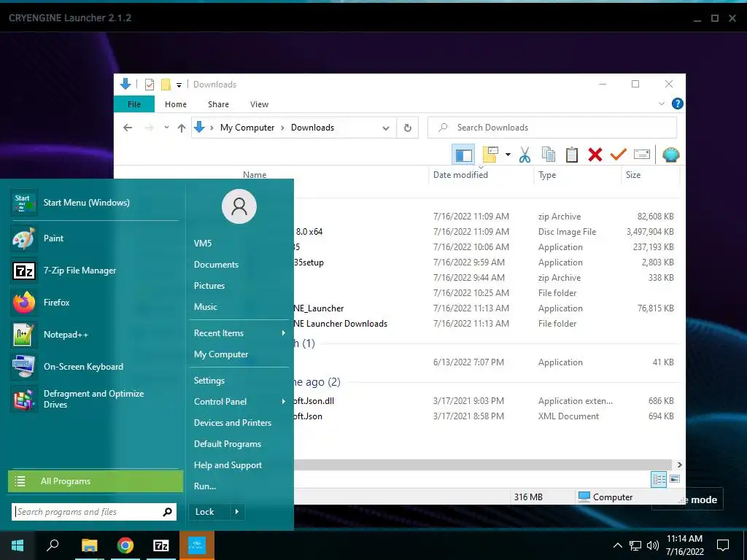Click the horizontal scrollbar in Downloads window
Viewport: 747px width, 560px height.
tap(482, 464)
